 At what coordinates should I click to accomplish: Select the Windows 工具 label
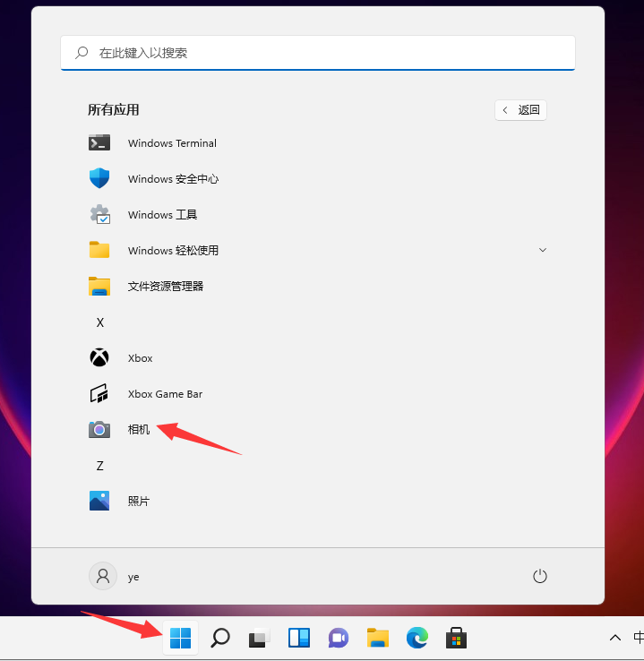pyautogui.click(x=163, y=215)
